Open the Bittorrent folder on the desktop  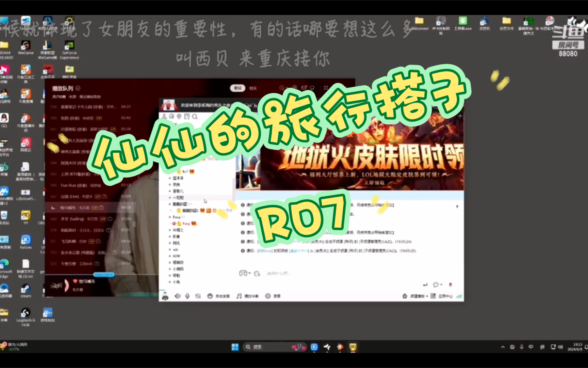coord(419,24)
